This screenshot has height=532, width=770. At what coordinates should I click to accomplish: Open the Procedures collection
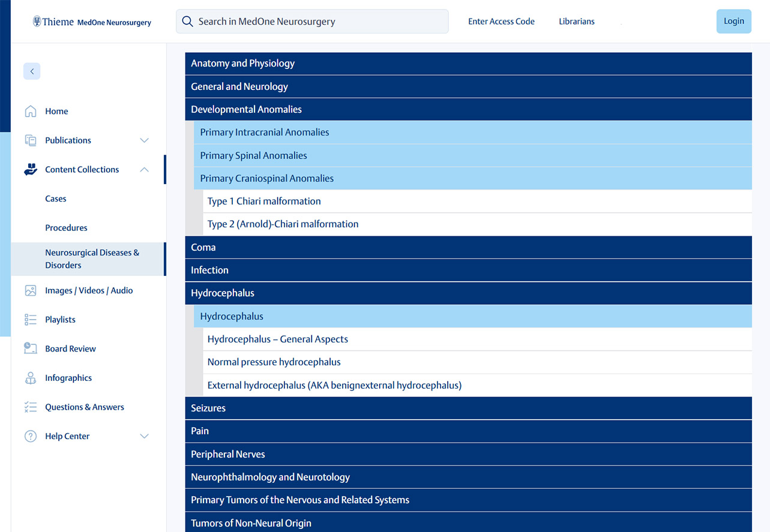point(66,227)
